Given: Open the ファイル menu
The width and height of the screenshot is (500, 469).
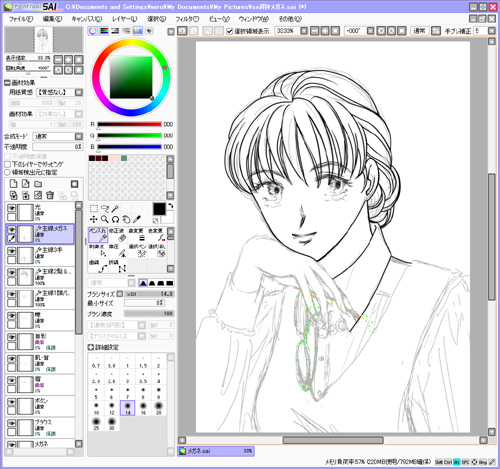Looking at the screenshot, I should (x=21, y=19).
